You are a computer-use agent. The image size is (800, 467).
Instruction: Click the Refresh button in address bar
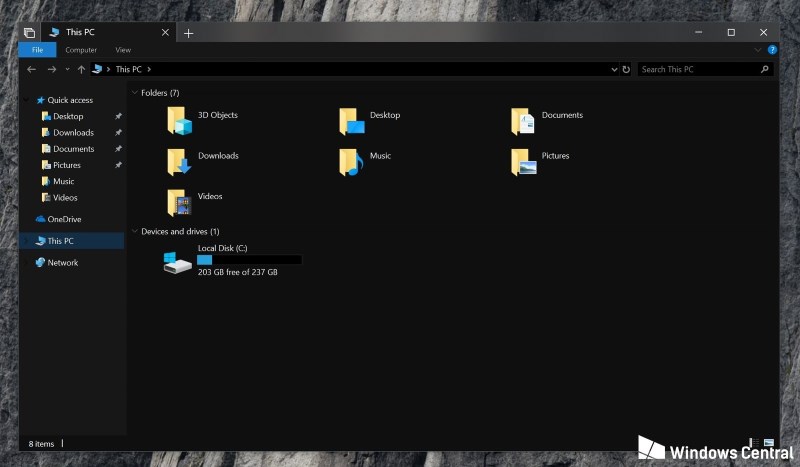[626, 70]
